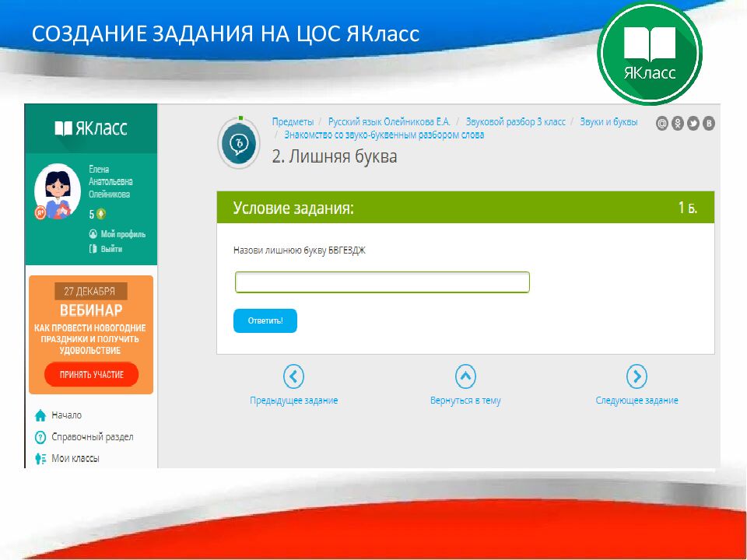This screenshot has height=560, width=747.
Task: Go to Начало in sidebar
Action: 67,415
